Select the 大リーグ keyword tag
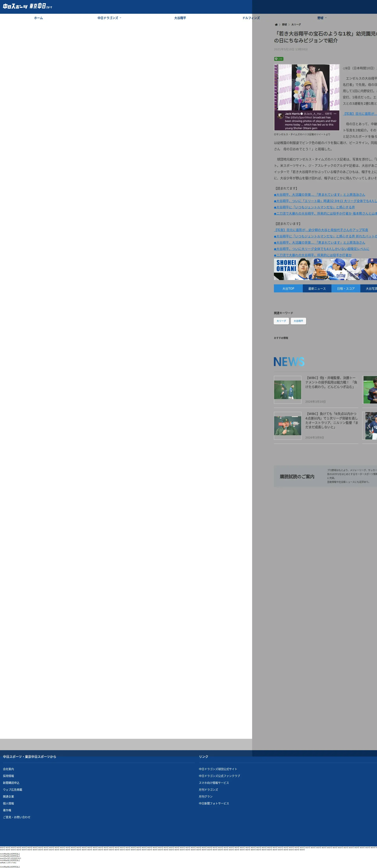 (x=281, y=321)
